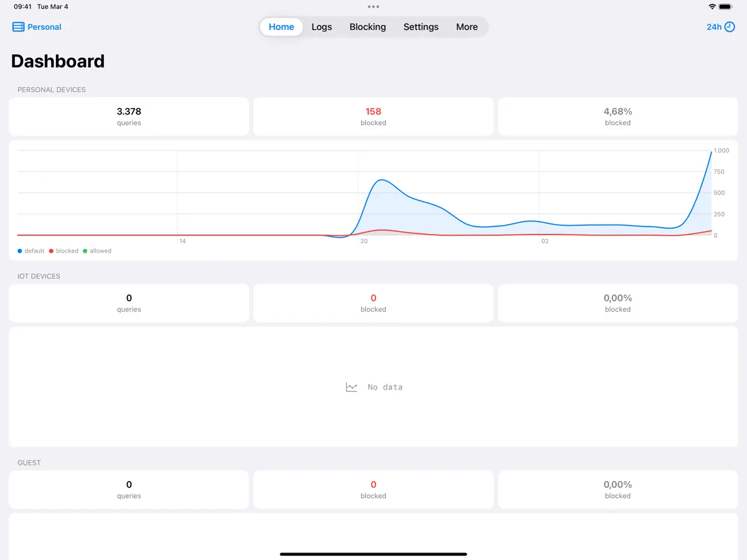Open the Settings tab
The image size is (747, 560).
[x=421, y=27]
